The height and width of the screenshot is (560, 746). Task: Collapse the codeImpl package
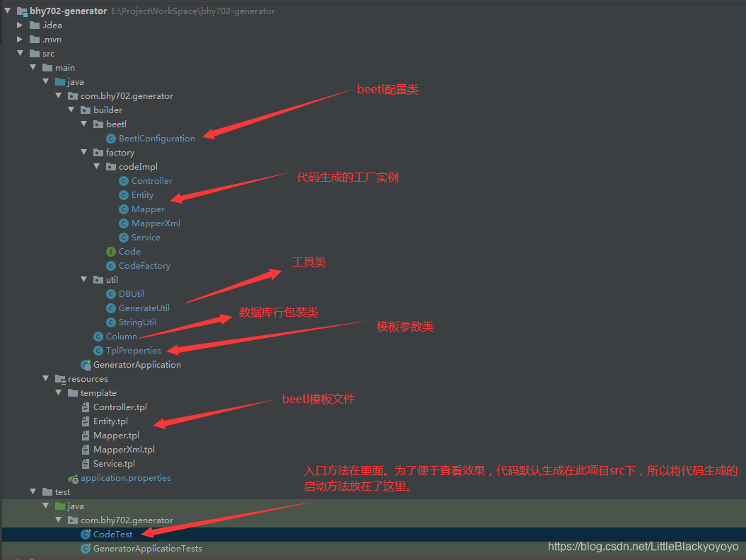tap(97, 167)
